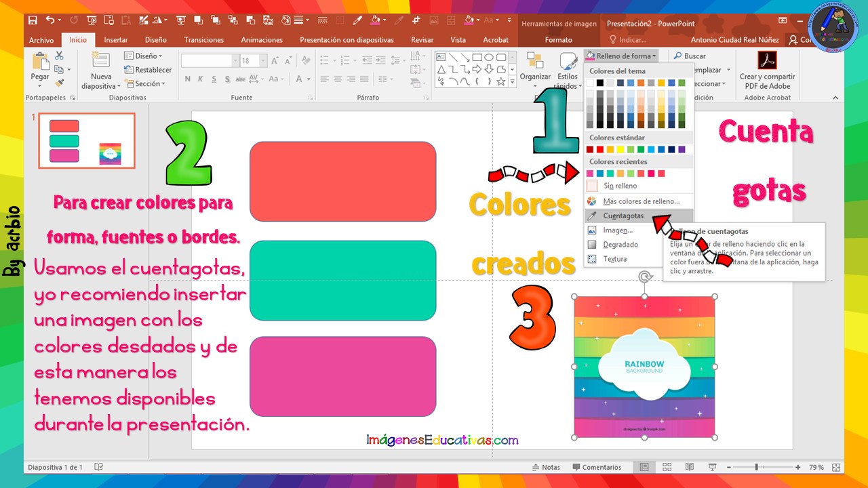
Task: Open the Formato tab
Action: coord(559,40)
